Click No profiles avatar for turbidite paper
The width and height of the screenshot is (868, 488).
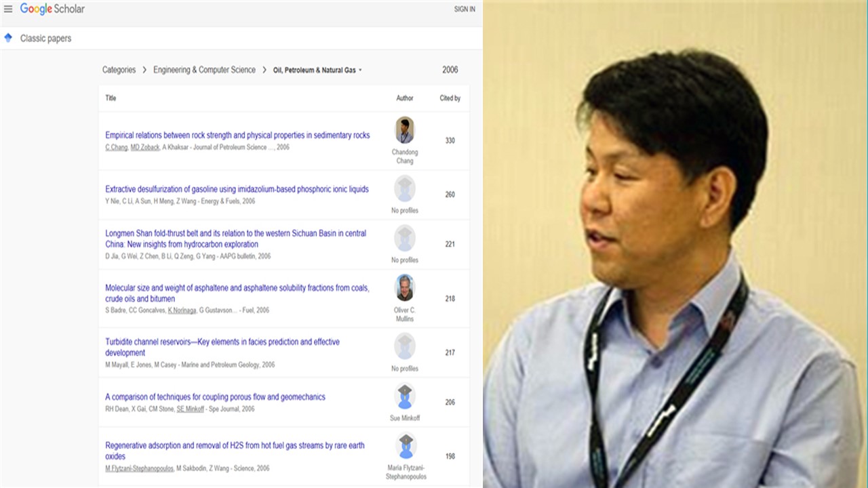pyautogui.click(x=405, y=346)
